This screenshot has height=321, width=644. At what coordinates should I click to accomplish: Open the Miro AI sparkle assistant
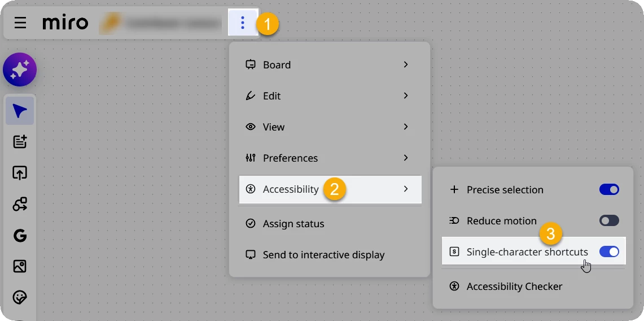[20, 70]
